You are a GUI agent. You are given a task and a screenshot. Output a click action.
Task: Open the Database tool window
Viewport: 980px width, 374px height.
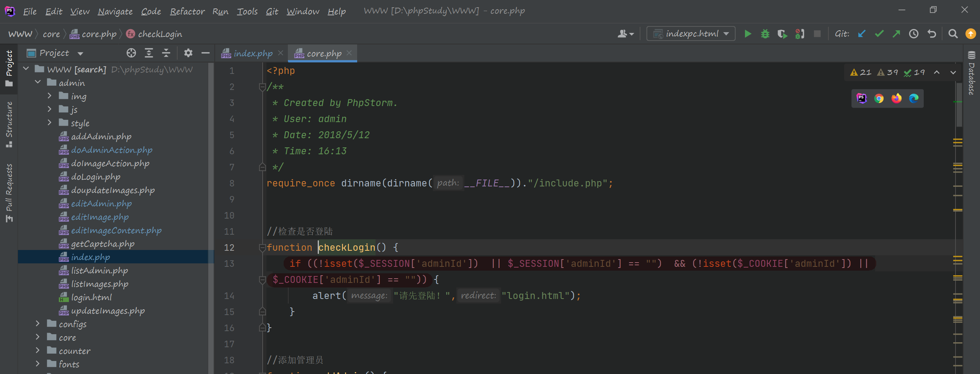[972, 73]
